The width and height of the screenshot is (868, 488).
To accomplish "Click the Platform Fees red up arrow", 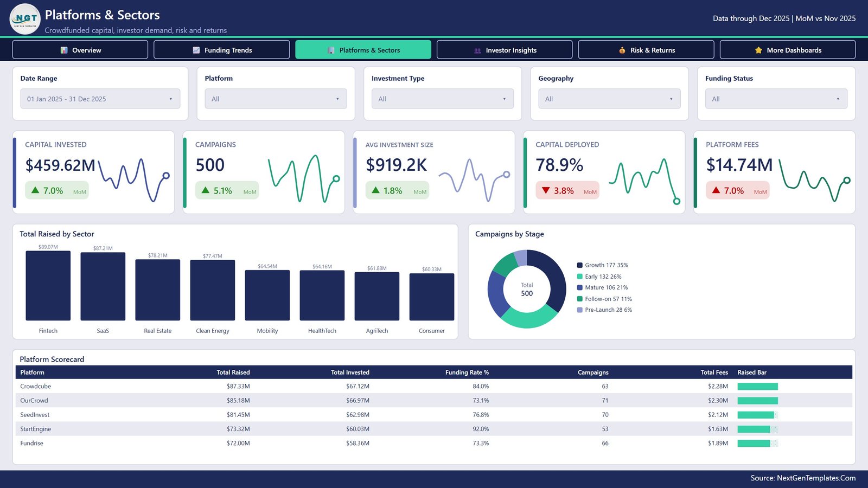I will [x=716, y=190].
